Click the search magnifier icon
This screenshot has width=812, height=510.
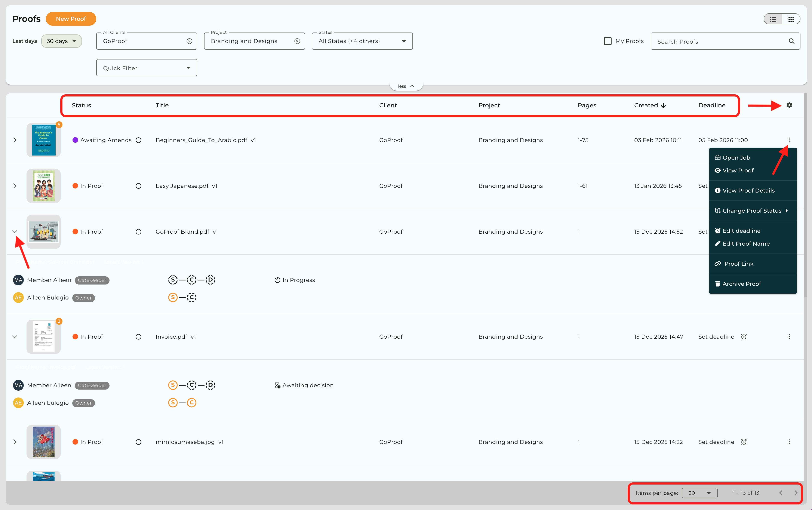(x=791, y=41)
